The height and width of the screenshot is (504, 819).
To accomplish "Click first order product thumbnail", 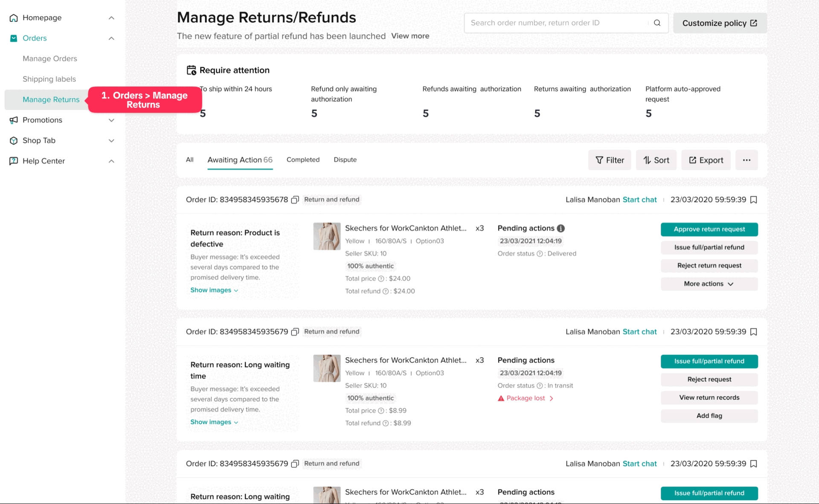I will [x=327, y=236].
